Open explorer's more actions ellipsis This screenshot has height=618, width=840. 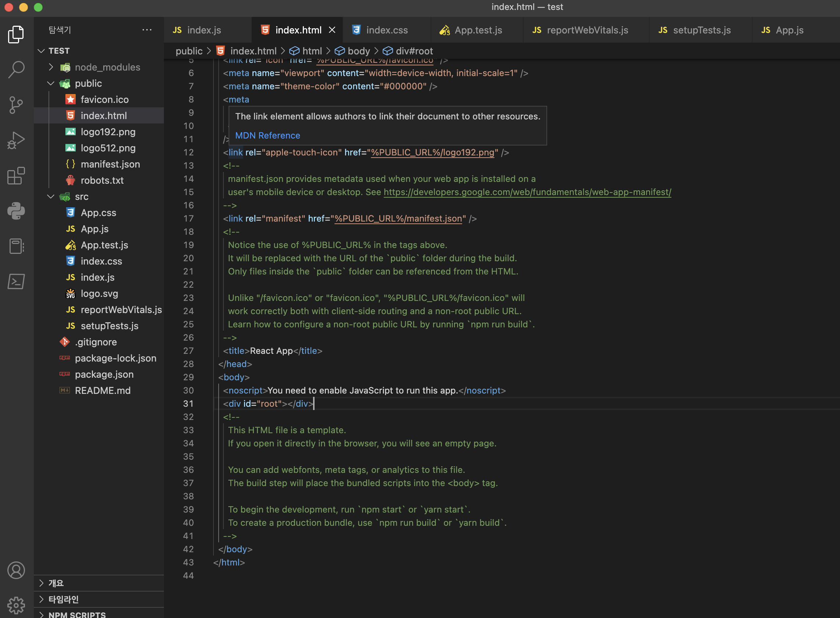tap(147, 30)
